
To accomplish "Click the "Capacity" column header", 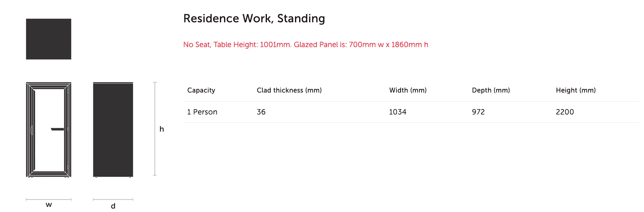I will [201, 91].
